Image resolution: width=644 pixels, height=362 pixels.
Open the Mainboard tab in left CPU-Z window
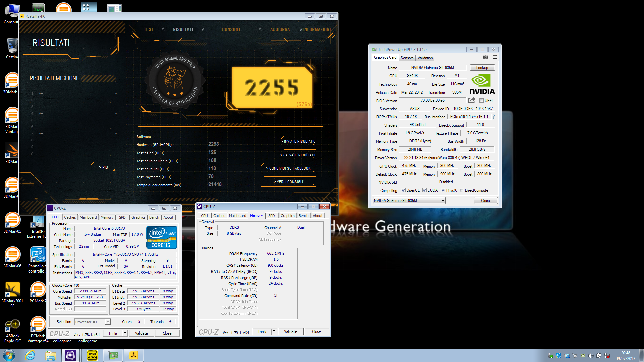(88, 217)
